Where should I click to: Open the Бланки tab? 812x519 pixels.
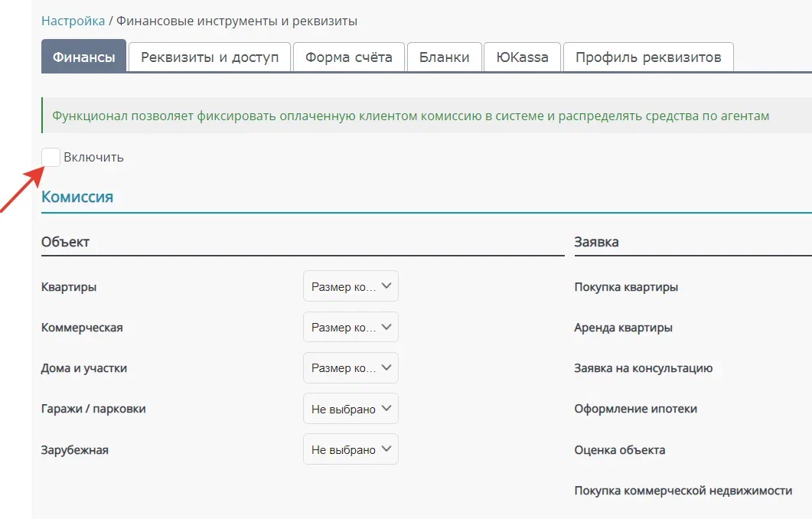coord(445,57)
